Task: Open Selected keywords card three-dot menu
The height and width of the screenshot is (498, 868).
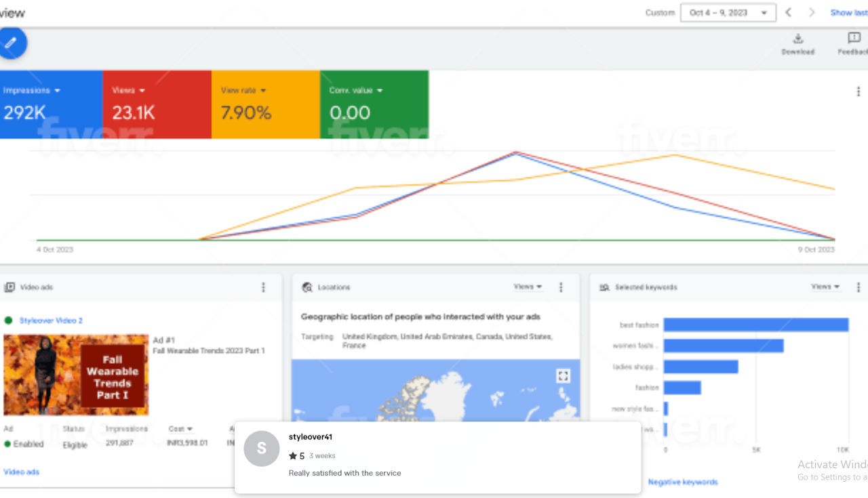Action: 858,287
